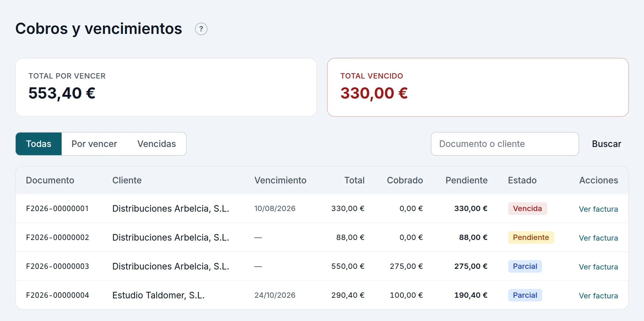Click the Total por vencer card
The image size is (644, 321).
pyautogui.click(x=166, y=87)
